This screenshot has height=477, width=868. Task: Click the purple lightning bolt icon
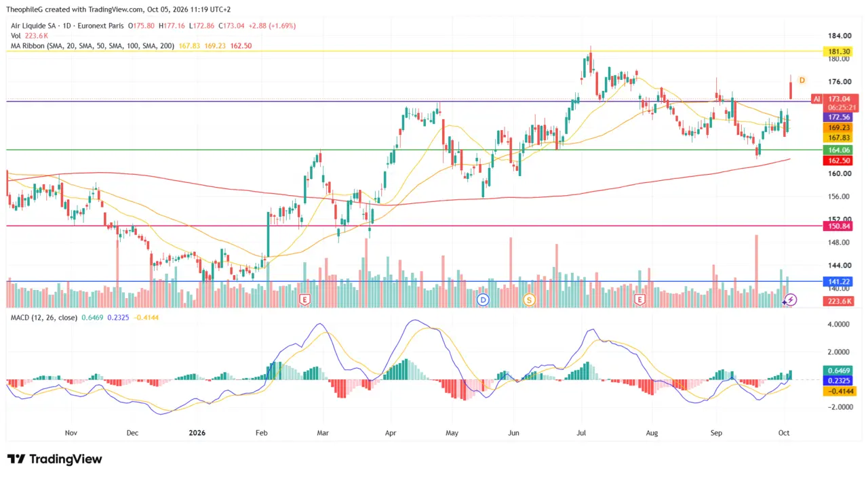click(791, 299)
